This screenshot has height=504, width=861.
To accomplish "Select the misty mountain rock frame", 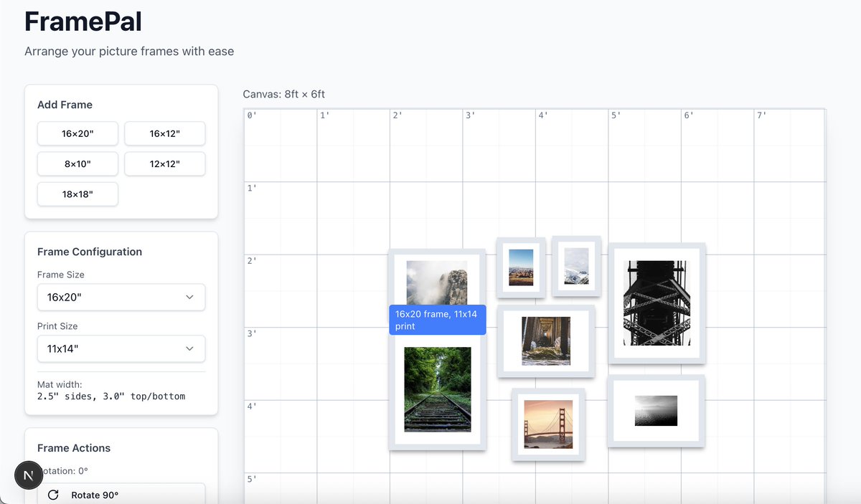I will [437, 280].
